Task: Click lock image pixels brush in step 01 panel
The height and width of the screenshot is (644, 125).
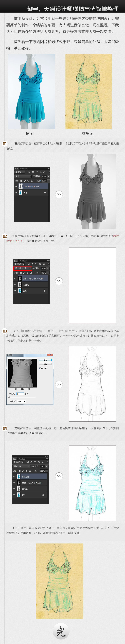Action: [x=25, y=181]
